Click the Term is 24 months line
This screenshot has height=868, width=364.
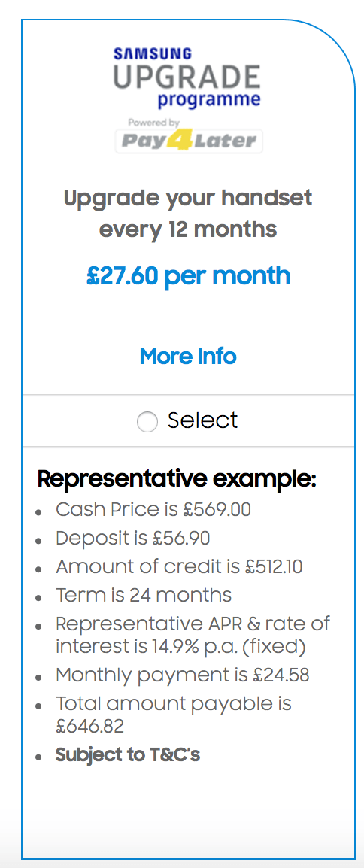pyautogui.click(x=144, y=595)
